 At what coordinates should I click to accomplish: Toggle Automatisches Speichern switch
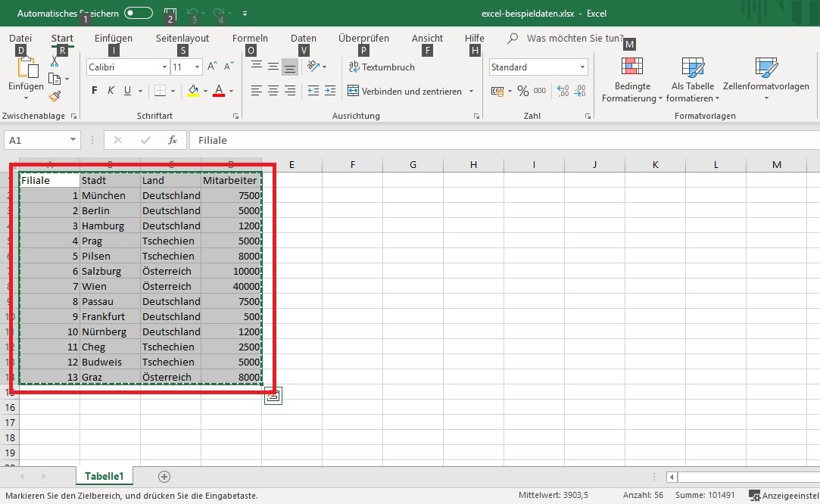click(x=139, y=14)
